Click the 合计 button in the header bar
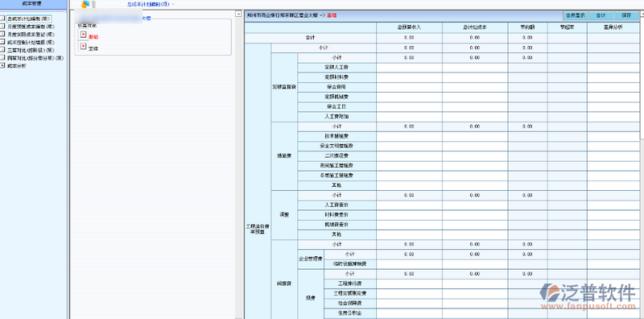This screenshot has width=644, height=319. [x=601, y=15]
